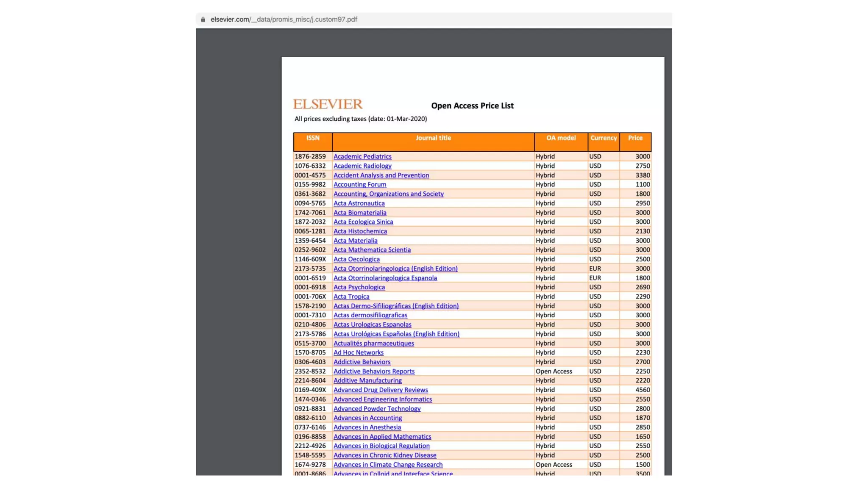Click the Price column header
This screenshot has width=868, height=488.
point(635,138)
